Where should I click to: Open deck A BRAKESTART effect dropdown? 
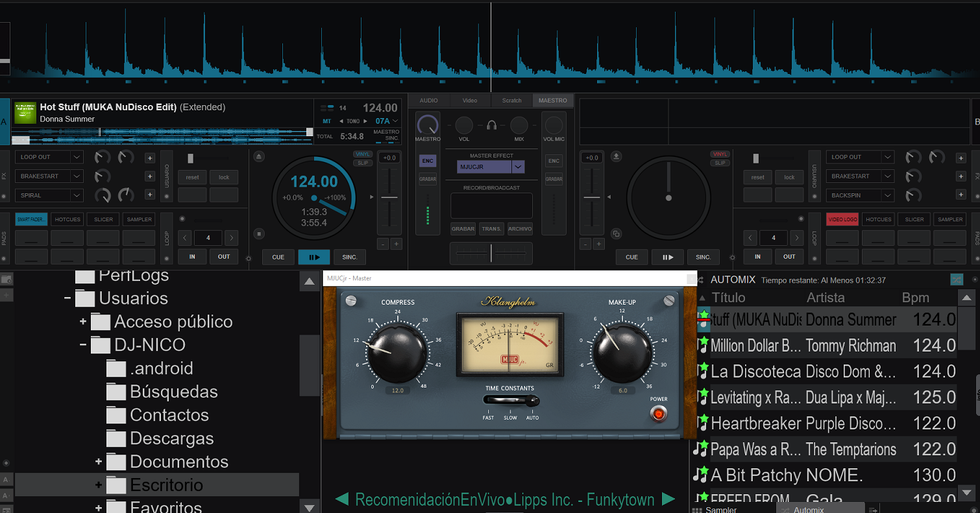coord(77,176)
